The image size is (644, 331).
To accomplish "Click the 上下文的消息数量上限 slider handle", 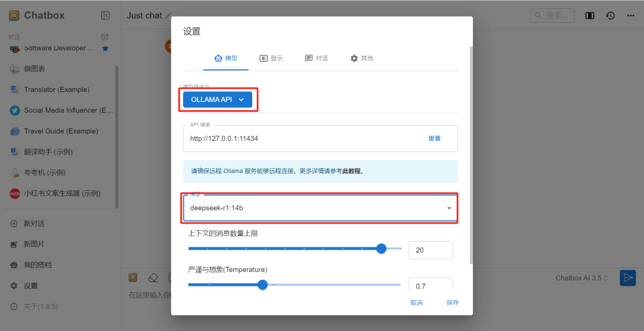I will pyautogui.click(x=382, y=249).
